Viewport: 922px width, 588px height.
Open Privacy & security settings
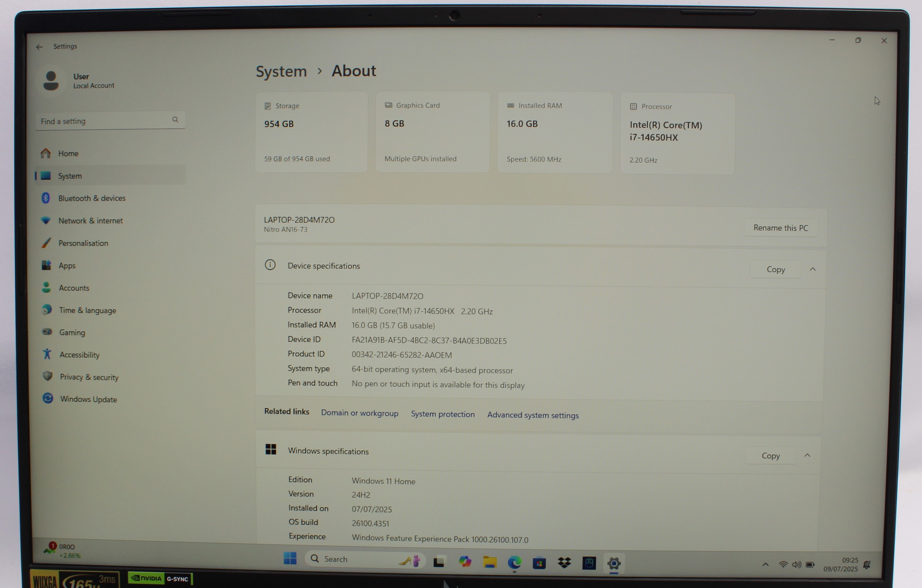[110, 377]
